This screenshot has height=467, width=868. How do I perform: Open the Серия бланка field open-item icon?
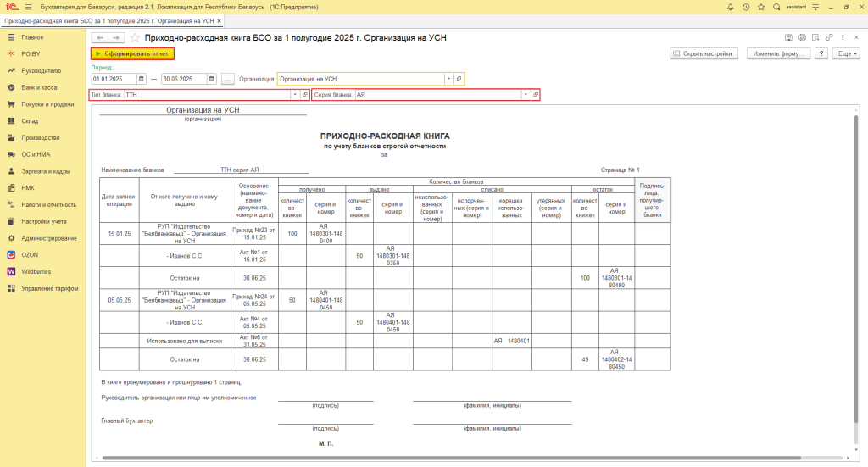tap(536, 95)
